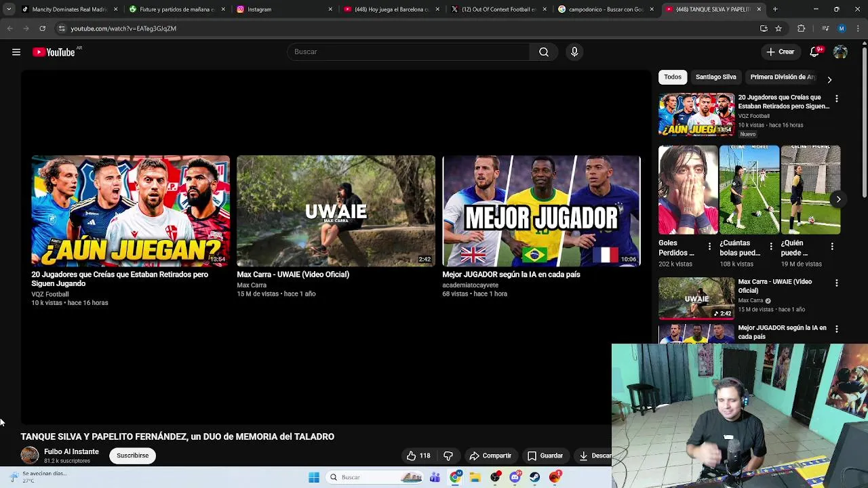The width and height of the screenshot is (868, 488).
Task: Open the Fulbo Al Instante channel name
Action: point(71,451)
